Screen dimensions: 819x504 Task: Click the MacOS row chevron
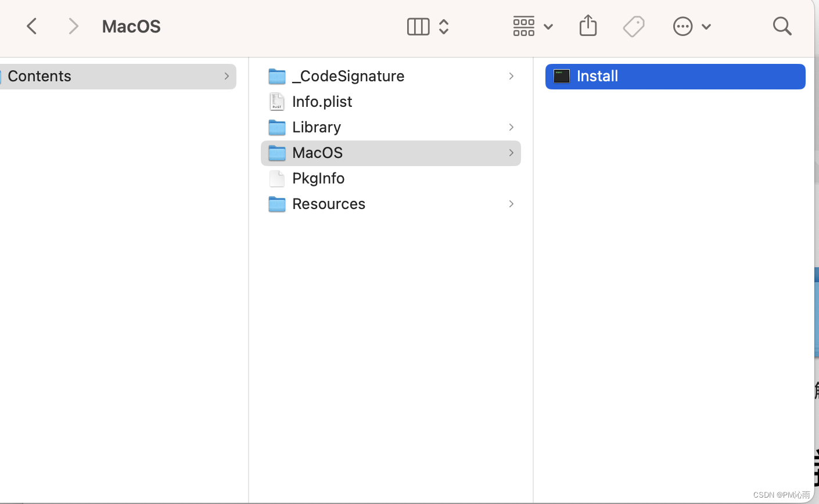tap(511, 153)
